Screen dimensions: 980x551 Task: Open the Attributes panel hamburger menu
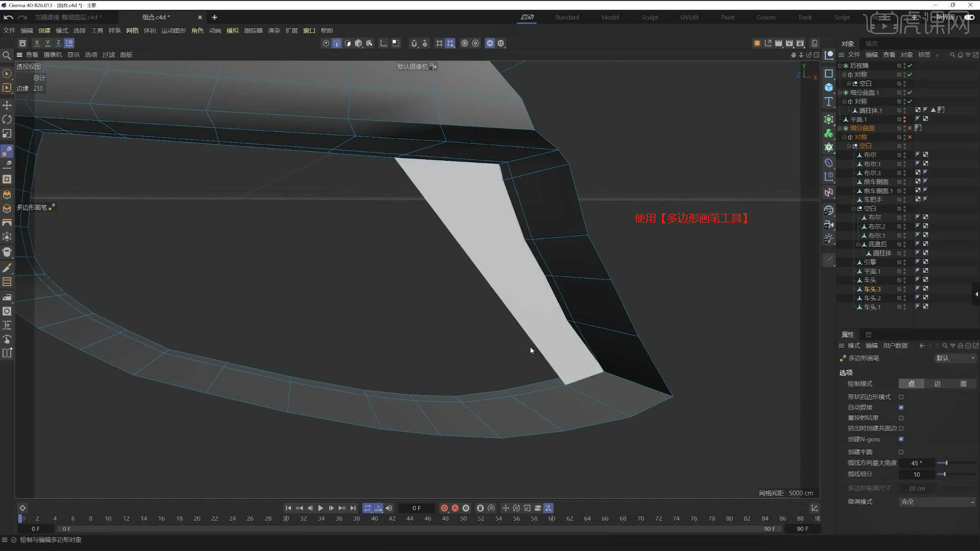tap(841, 346)
